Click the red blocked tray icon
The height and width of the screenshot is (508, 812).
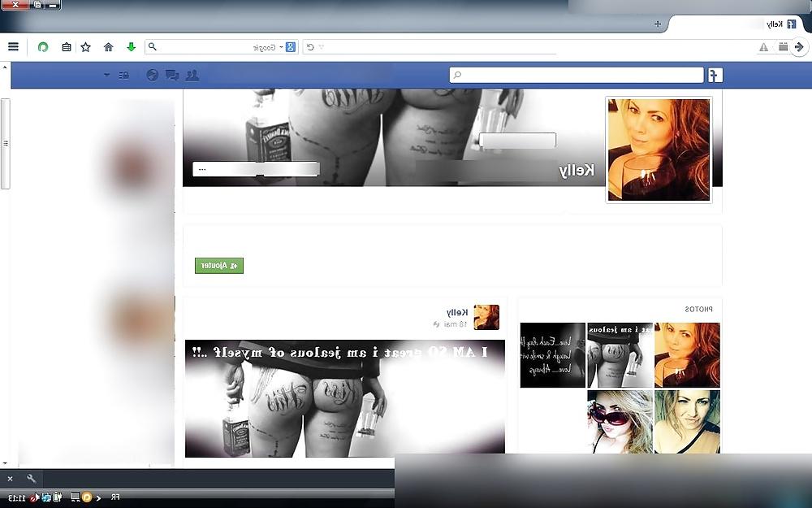click(x=35, y=497)
